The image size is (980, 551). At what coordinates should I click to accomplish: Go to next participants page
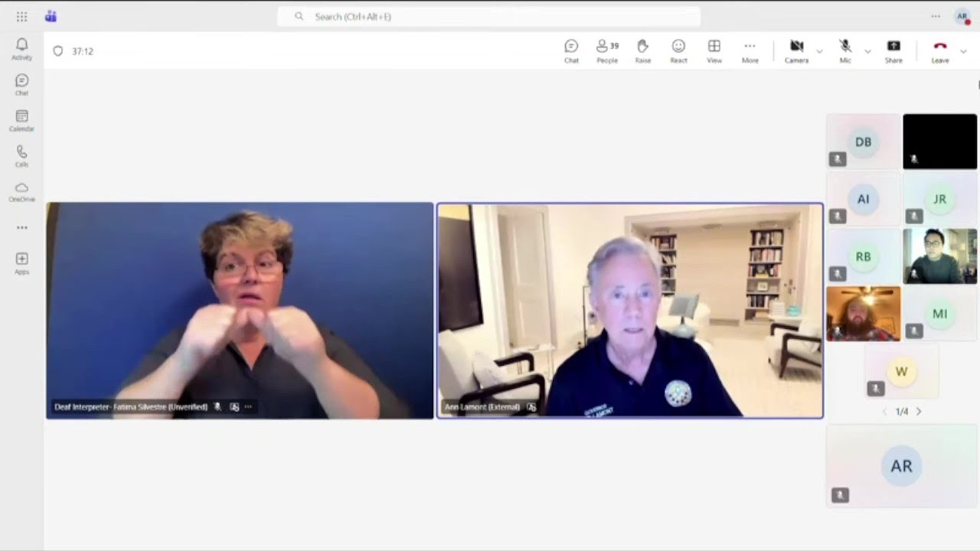click(919, 412)
